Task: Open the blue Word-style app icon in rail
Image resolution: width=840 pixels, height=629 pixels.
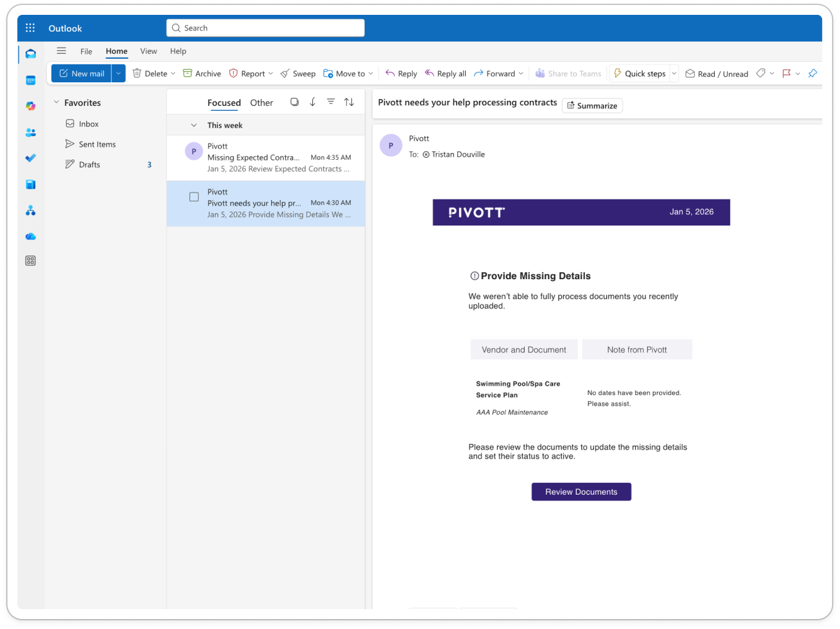Action: point(30,184)
